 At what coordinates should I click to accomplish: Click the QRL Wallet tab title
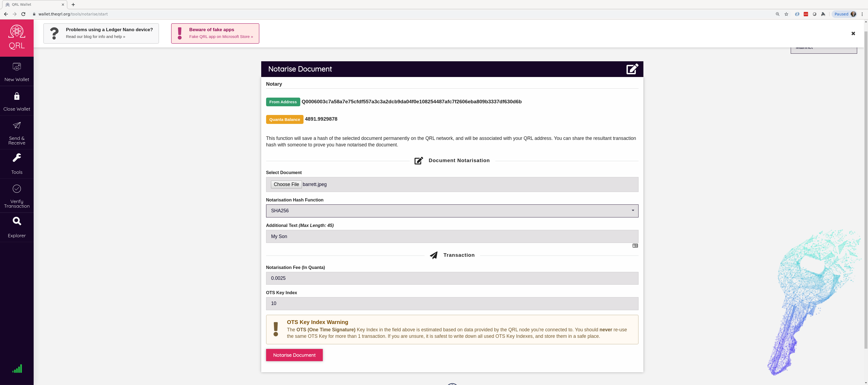pos(21,5)
